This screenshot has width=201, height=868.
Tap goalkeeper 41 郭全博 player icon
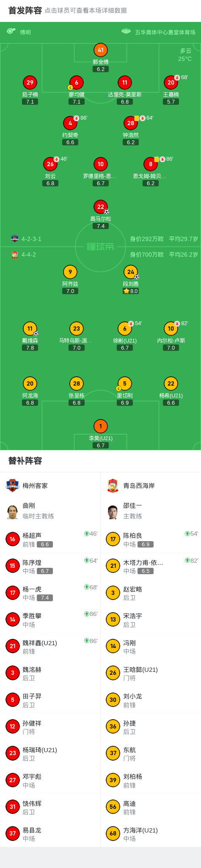pos(101,50)
